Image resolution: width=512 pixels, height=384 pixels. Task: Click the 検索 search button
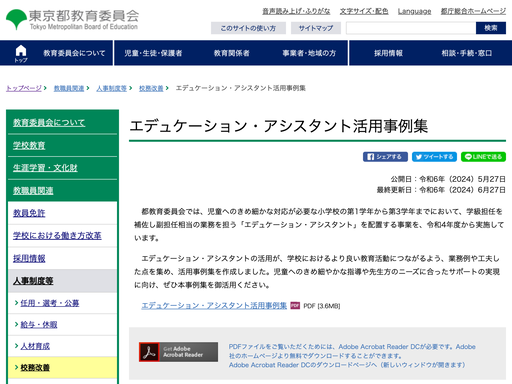(491, 28)
